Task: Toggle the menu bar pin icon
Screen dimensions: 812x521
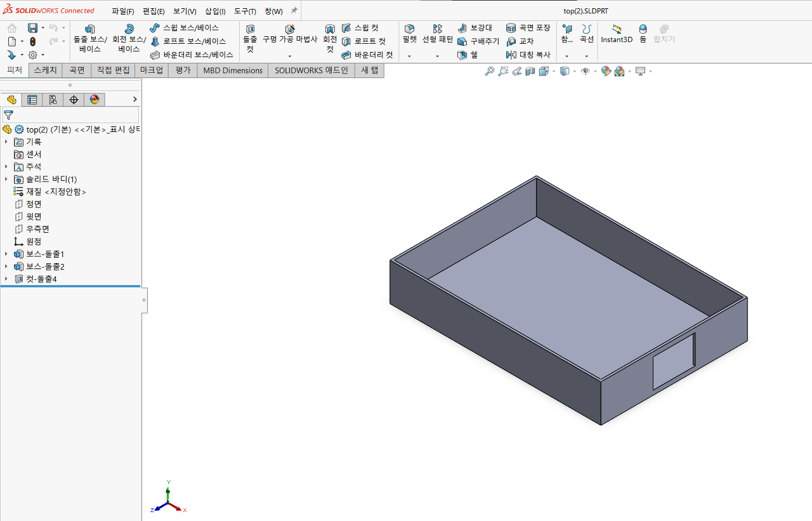Action: (294, 11)
